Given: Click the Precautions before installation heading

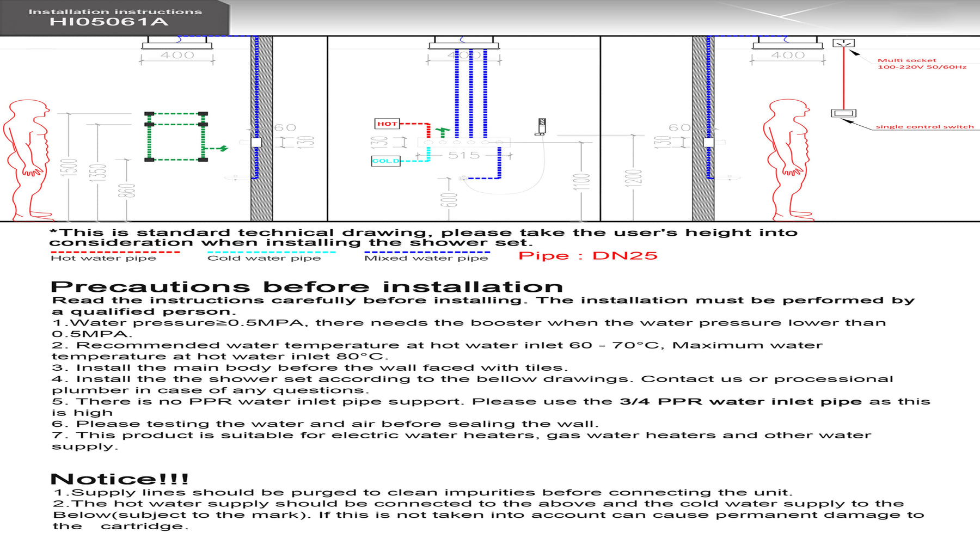Looking at the screenshot, I should (x=307, y=287).
